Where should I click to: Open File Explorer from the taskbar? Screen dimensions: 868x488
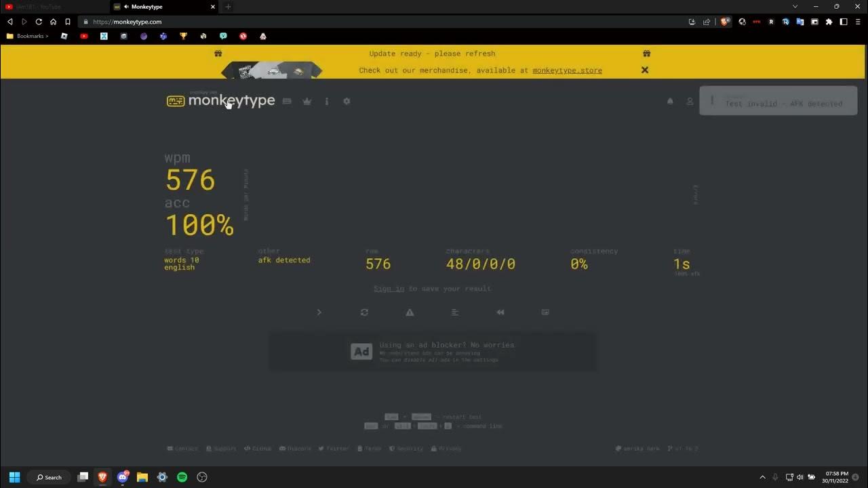pos(142,477)
